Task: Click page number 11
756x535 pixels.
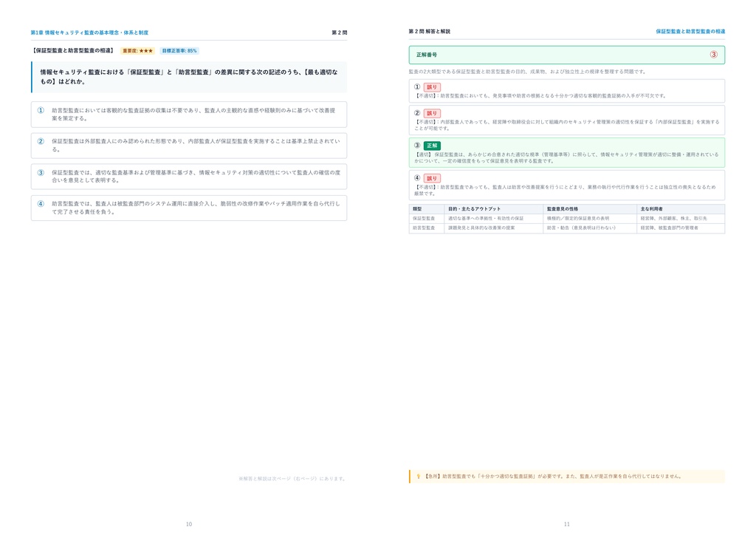Action: pyautogui.click(x=566, y=524)
